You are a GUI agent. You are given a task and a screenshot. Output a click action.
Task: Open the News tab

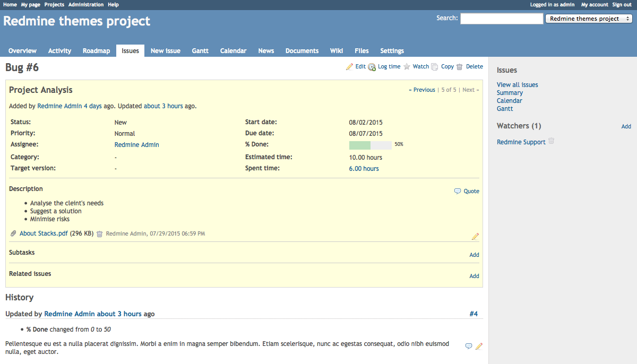pos(266,51)
